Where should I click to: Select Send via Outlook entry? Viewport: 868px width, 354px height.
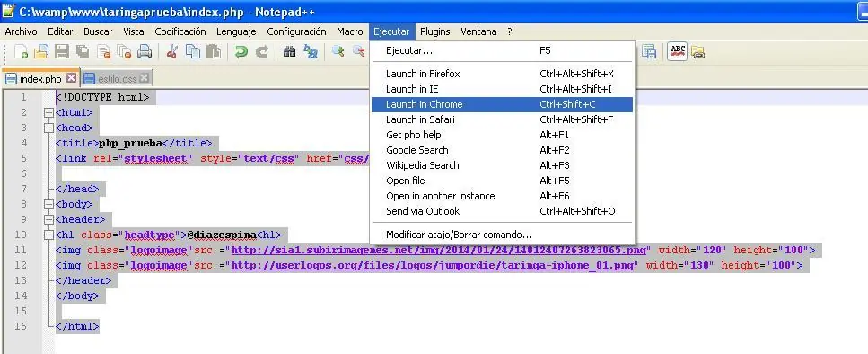[x=502, y=211]
